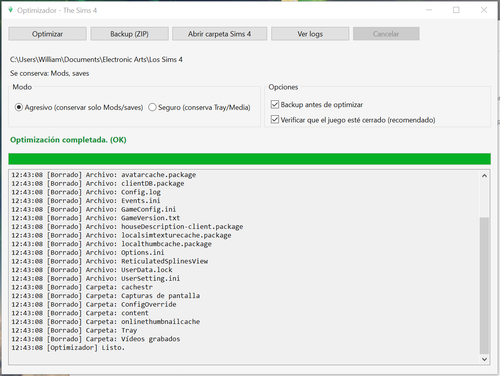The width and height of the screenshot is (500, 376).
Task: Click log scrollbar down arrow
Action: (x=484, y=359)
